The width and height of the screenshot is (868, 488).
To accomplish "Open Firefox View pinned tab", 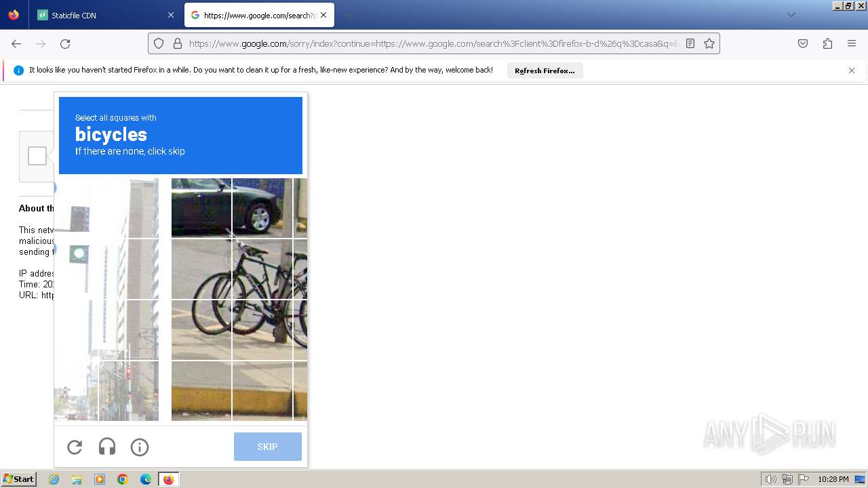I will coord(14,15).
